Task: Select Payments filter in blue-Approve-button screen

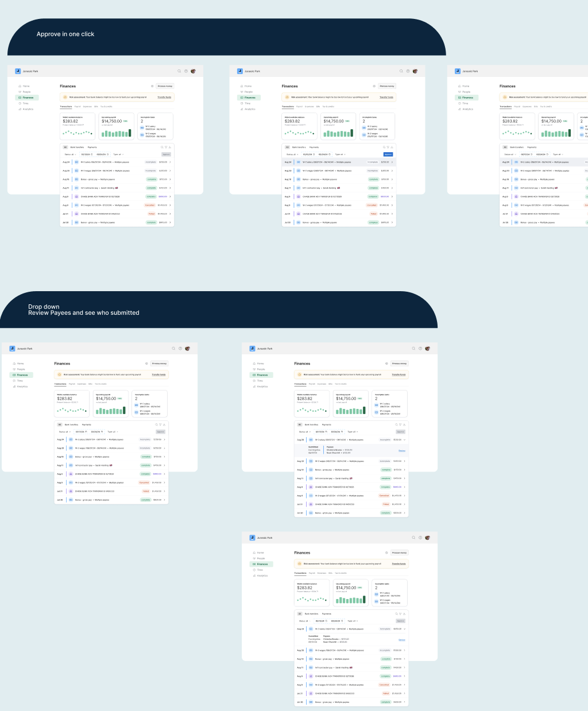Action: tap(314, 147)
